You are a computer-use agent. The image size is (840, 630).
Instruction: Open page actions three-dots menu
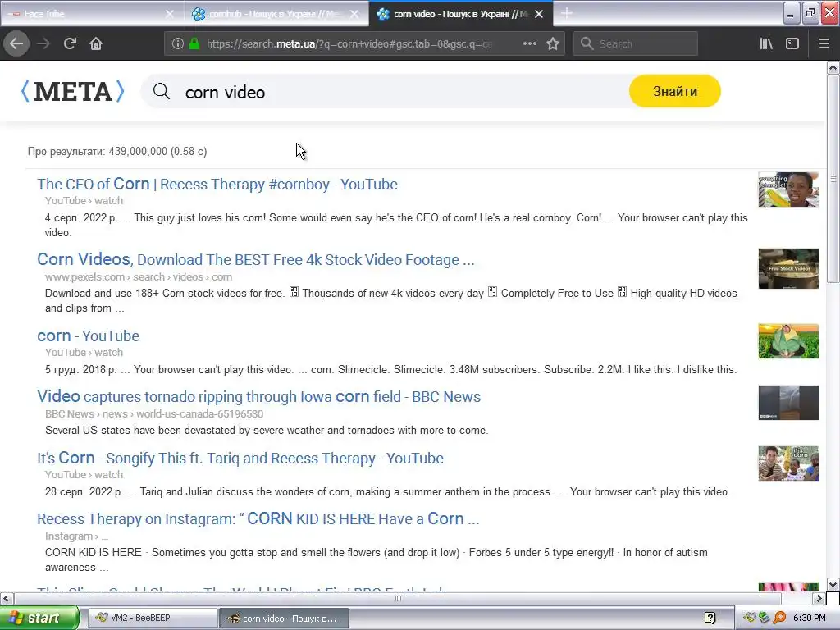coord(529,43)
